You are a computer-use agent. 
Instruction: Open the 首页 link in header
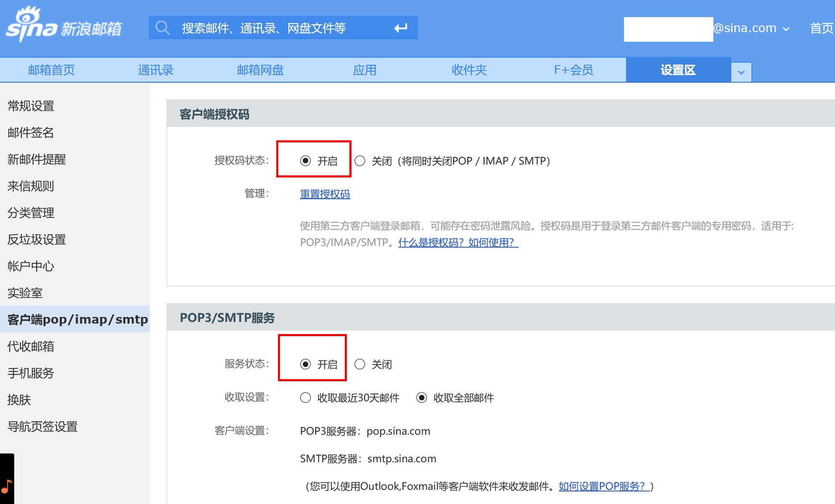tap(821, 28)
